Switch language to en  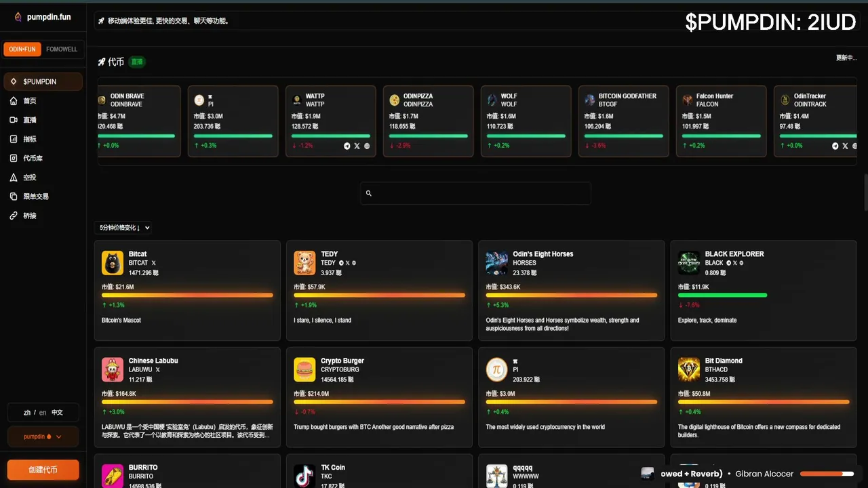pyautogui.click(x=43, y=412)
